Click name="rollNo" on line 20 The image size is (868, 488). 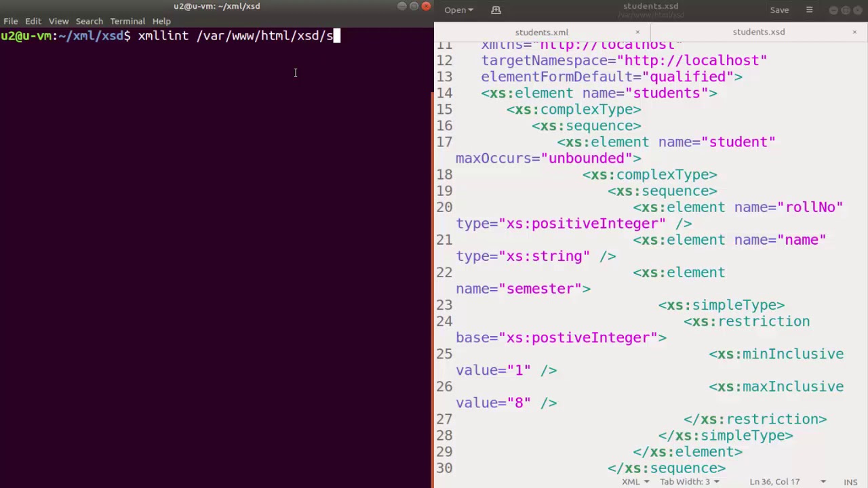pyautogui.click(x=789, y=207)
